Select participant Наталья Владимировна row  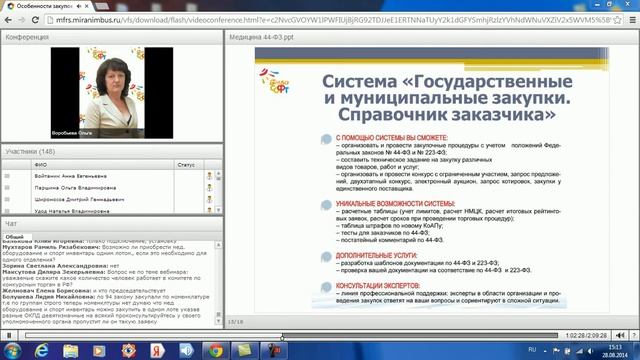coord(108,211)
